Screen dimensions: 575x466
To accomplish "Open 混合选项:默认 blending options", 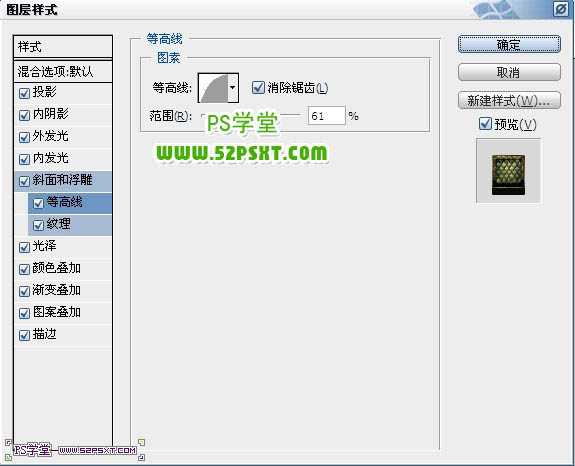I will point(63,71).
